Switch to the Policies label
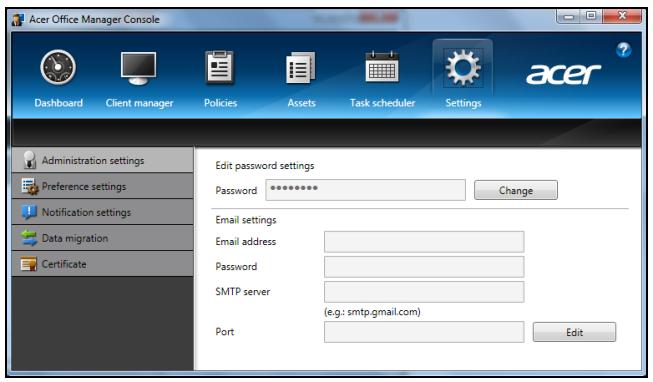653x382 pixels. 220,103
